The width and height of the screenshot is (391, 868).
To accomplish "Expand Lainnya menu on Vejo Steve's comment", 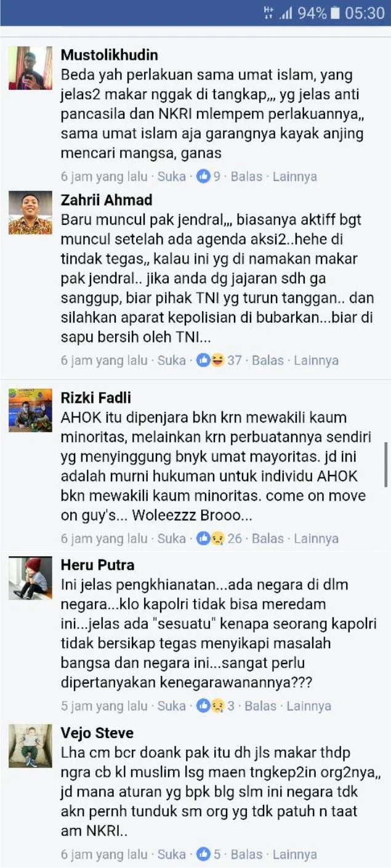I will click(x=295, y=854).
